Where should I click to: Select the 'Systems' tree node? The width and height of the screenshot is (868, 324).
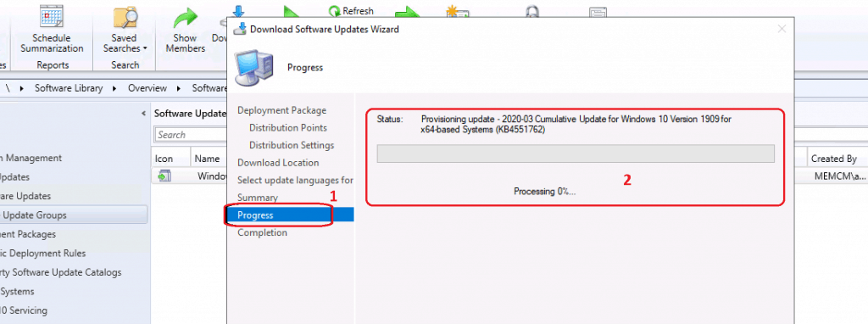coord(17,291)
